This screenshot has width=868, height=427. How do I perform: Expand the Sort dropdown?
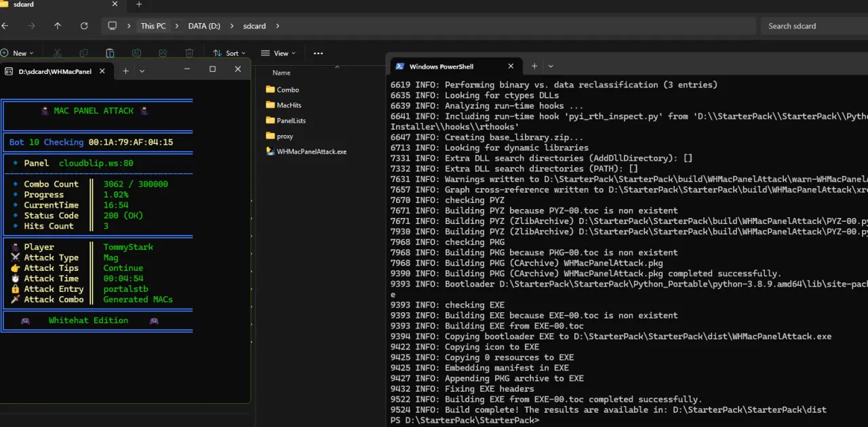[229, 53]
